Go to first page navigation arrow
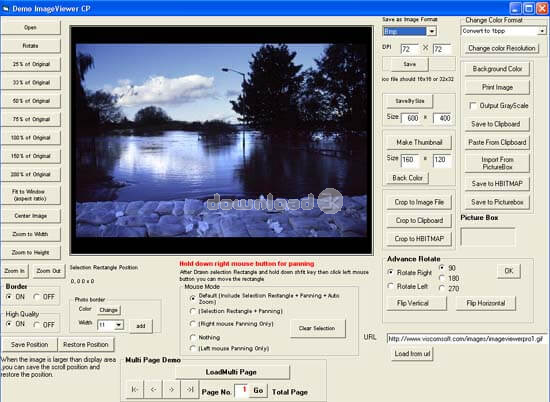Viewport: 550px width, 402px height. pyautogui.click(x=134, y=389)
